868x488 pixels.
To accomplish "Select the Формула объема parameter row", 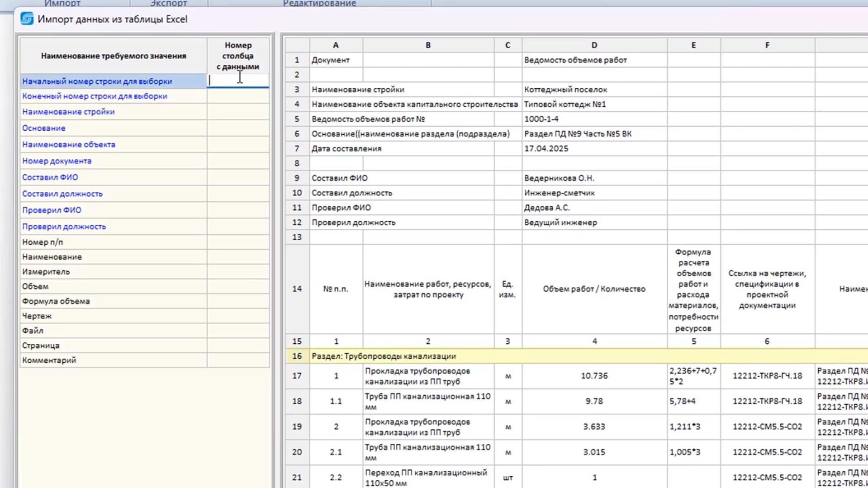I will coord(144,301).
